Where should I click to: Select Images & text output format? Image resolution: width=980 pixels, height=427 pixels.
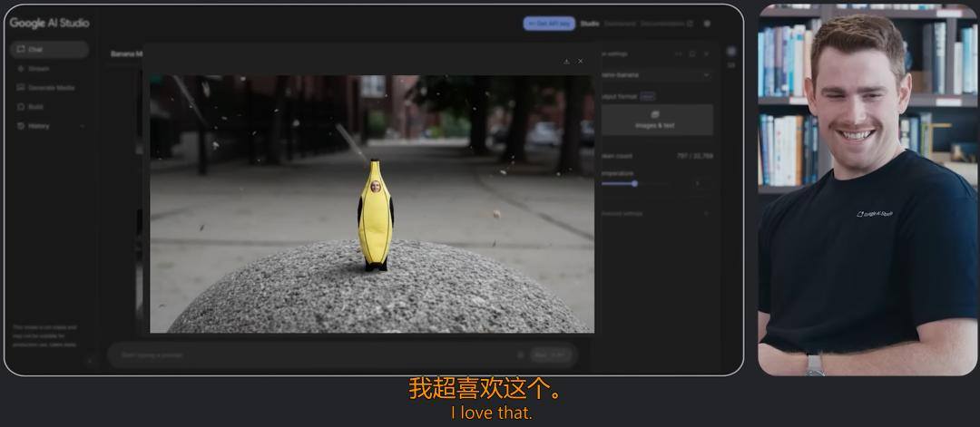click(x=656, y=120)
